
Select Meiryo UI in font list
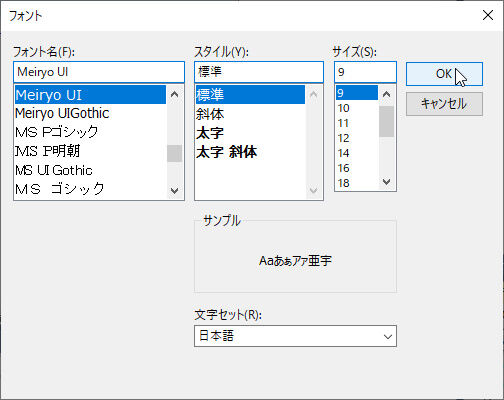pos(90,95)
